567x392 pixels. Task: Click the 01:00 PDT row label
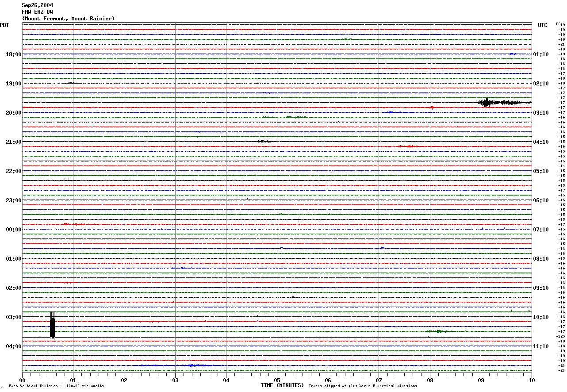pos(14,259)
